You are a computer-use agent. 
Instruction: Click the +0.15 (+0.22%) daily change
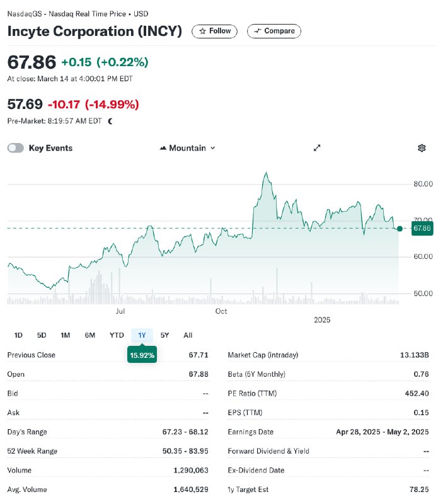click(105, 62)
